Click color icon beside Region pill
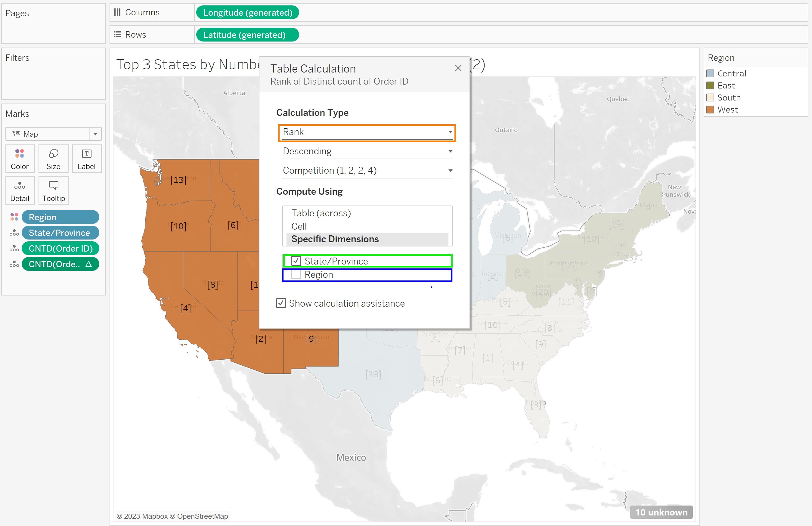The width and height of the screenshot is (812, 526). (x=14, y=217)
